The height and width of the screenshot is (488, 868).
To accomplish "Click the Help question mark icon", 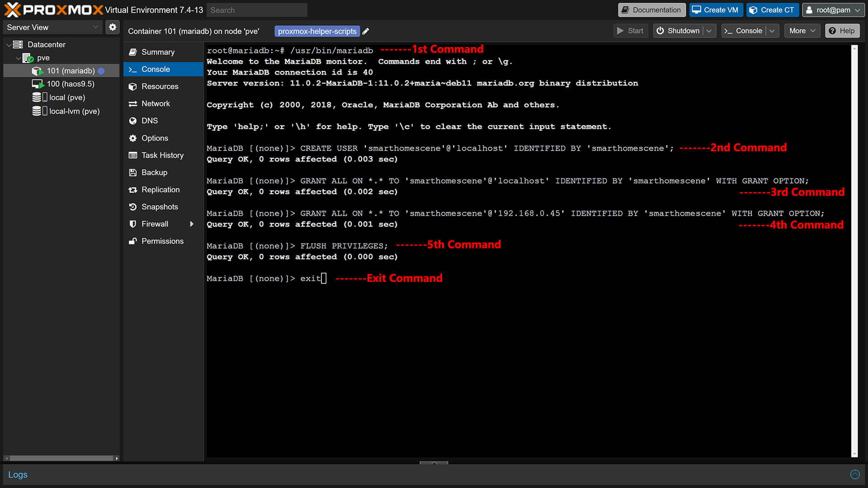I will [x=832, y=31].
